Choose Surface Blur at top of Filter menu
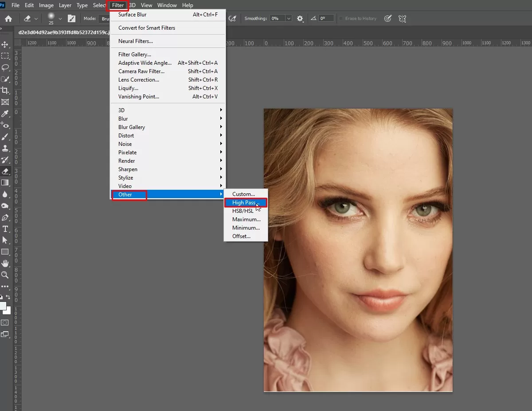 tap(168, 15)
